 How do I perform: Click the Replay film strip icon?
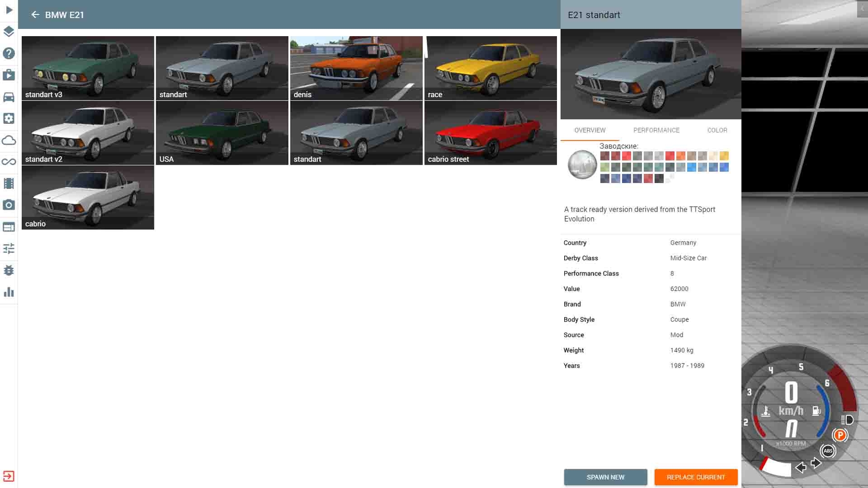[9, 184]
